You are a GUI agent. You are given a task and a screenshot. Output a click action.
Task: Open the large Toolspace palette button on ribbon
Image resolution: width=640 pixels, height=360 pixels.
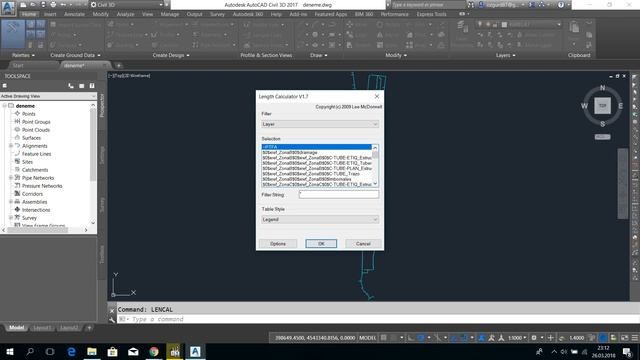[13, 34]
